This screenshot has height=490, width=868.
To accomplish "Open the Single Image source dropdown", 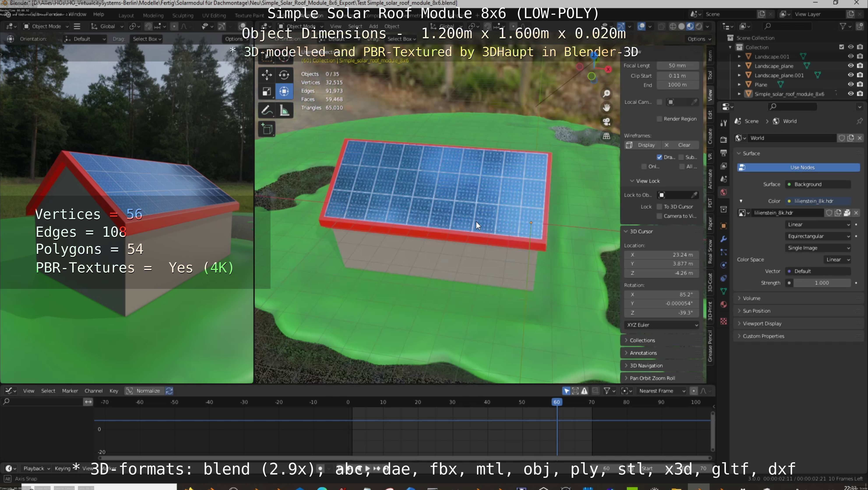I will click(x=818, y=248).
